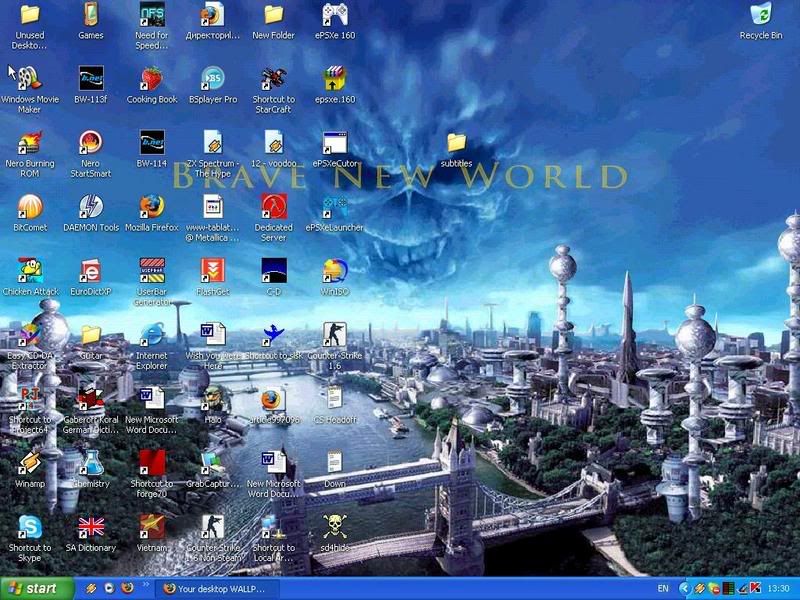Image resolution: width=800 pixels, height=600 pixels.
Task: Open the CS Headoff text file
Action: [335, 399]
